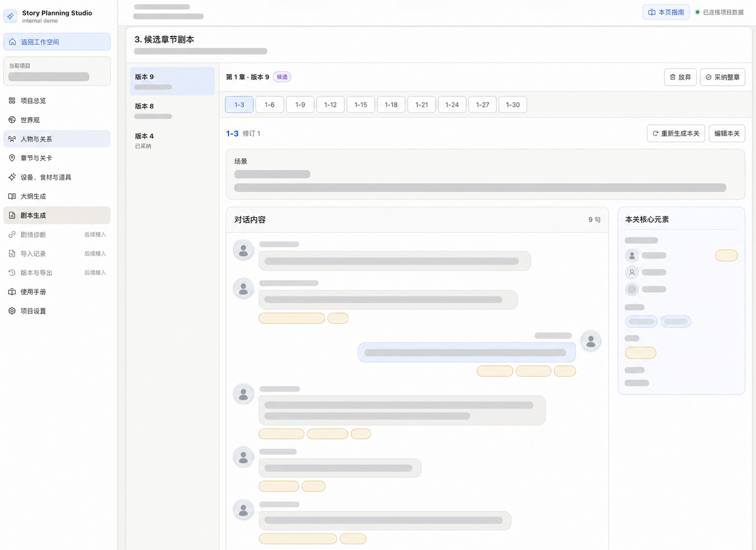Click the 使用手册 book icon
This screenshot has height=550, width=756.
(12, 291)
